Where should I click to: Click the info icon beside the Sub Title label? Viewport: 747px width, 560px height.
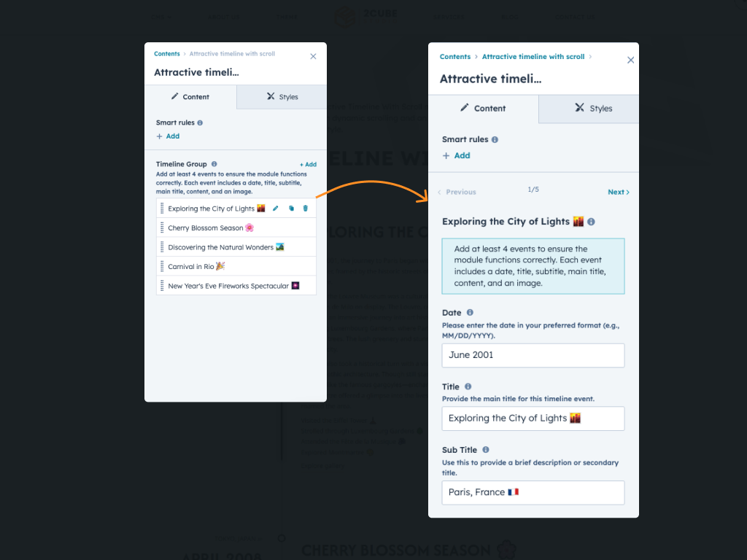(486, 451)
